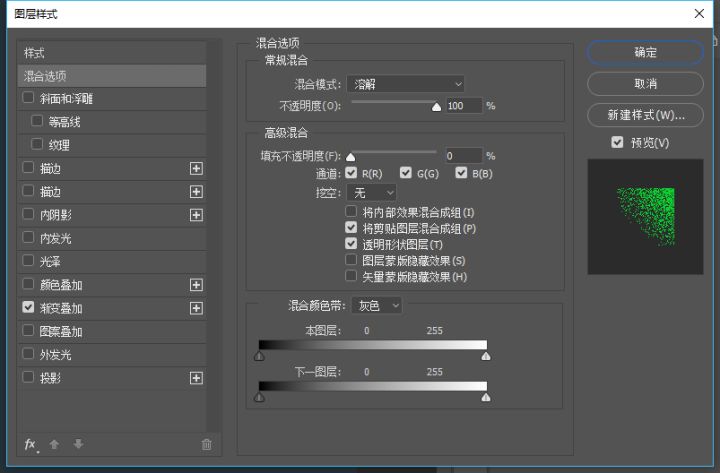The width and height of the screenshot is (720, 473).
Task: Click the styles list vertical scrollbar
Action: click(213, 236)
